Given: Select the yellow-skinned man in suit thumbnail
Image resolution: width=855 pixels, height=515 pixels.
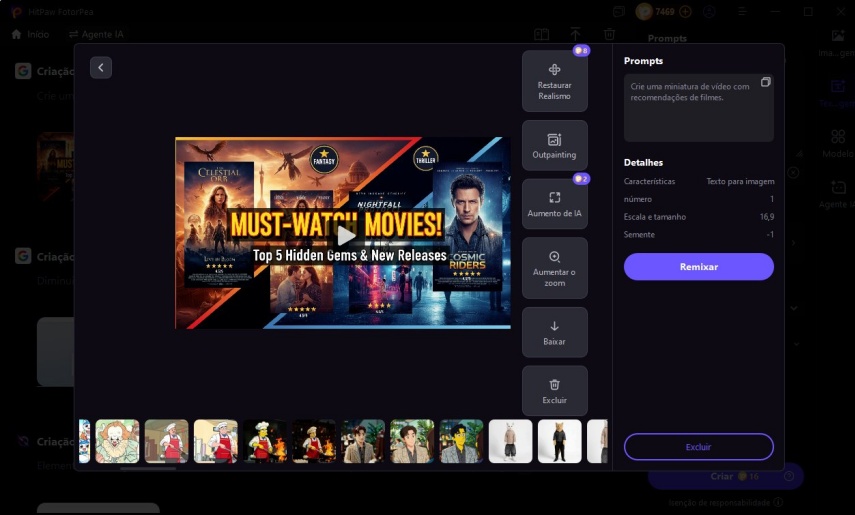Looking at the screenshot, I should tap(461, 441).
